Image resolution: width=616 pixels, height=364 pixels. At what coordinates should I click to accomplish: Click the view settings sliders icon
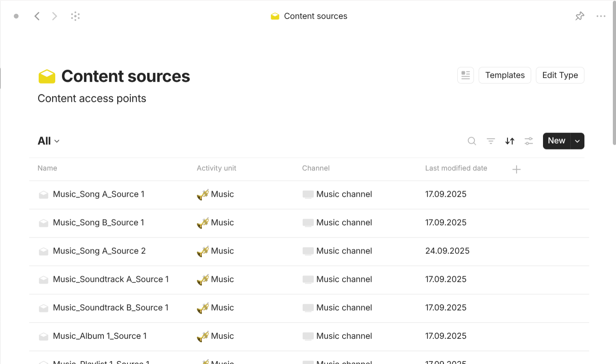pos(528,141)
